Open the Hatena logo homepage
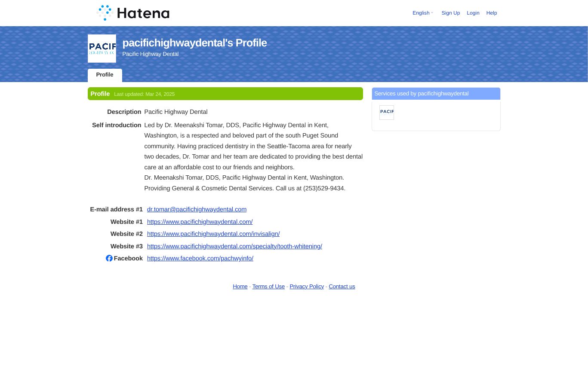This screenshot has height=388, width=588. pos(133,13)
